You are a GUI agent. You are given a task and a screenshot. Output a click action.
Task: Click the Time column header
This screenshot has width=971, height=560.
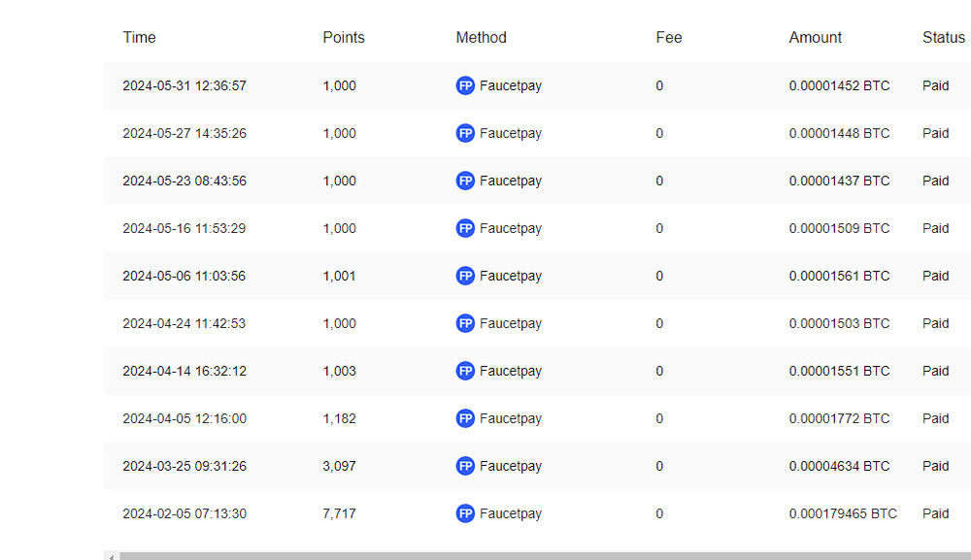click(x=139, y=38)
